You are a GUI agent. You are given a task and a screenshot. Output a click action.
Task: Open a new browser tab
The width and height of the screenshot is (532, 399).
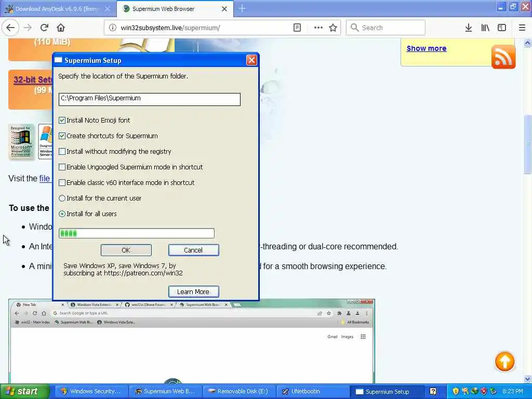tap(242, 8)
